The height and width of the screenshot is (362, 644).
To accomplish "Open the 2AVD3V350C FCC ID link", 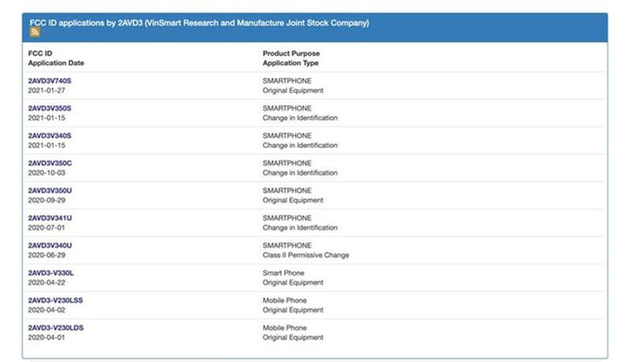I will (x=50, y=162).
